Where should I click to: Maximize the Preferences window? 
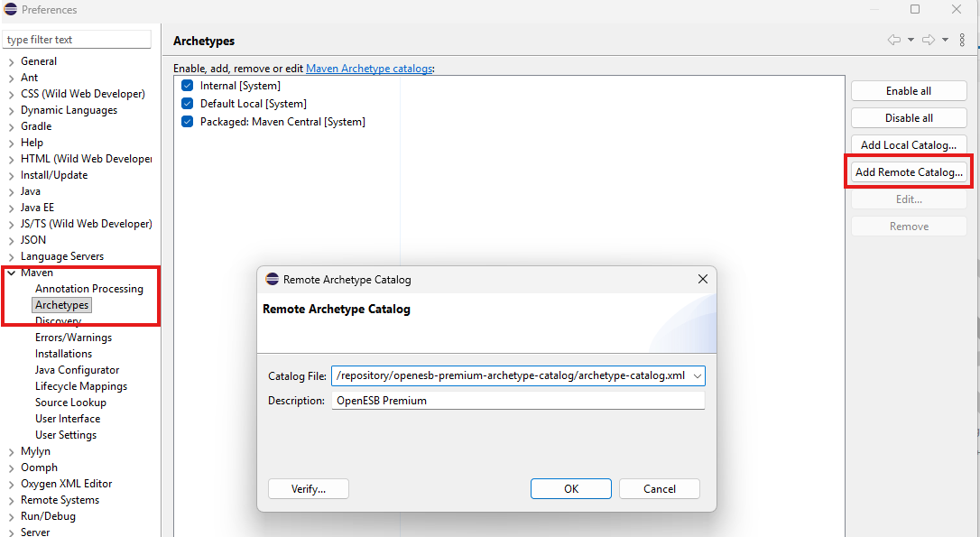pyautogui.click(x=915, y=9)
